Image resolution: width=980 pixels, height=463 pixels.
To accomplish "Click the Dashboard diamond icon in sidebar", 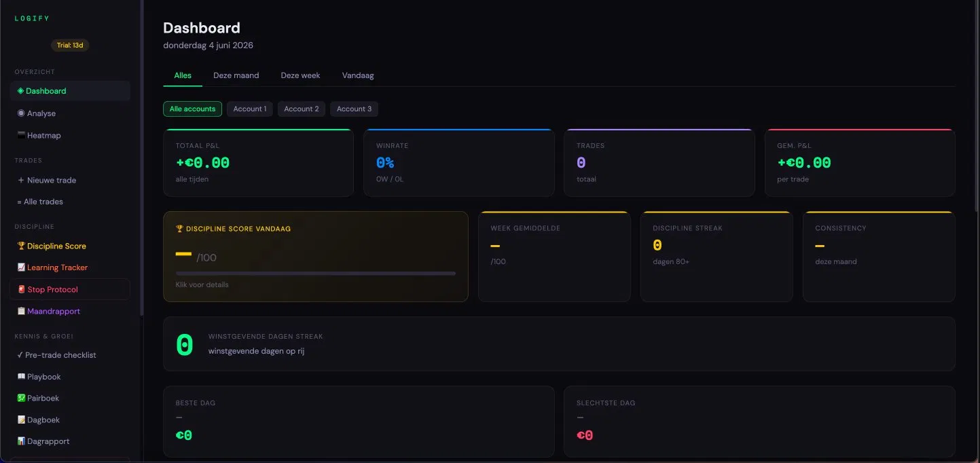I will pyautogui.click(x=20, y=91).
